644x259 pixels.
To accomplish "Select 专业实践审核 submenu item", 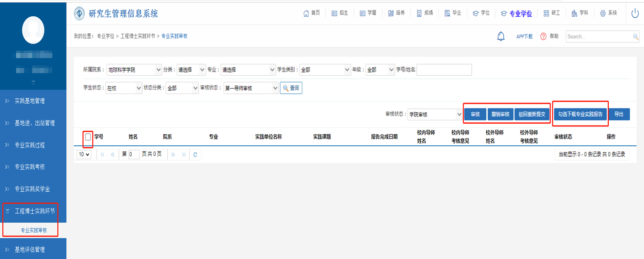I will click(34, 230).
